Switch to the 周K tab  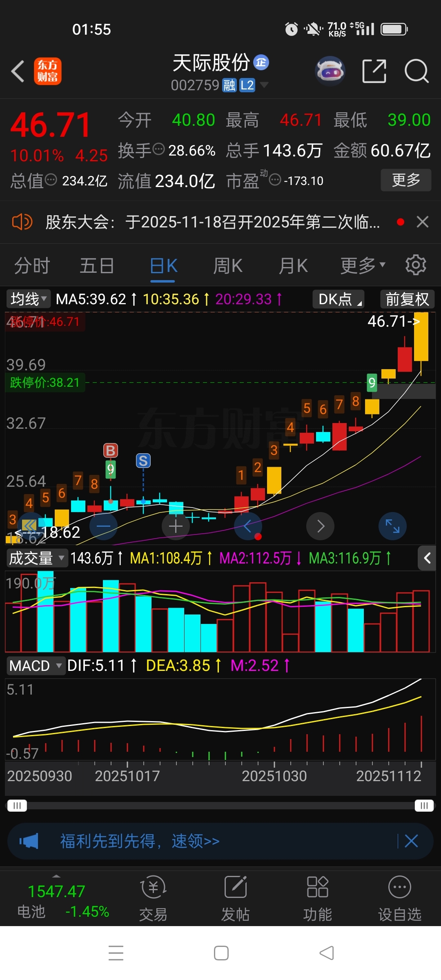(x=227, y=266)
